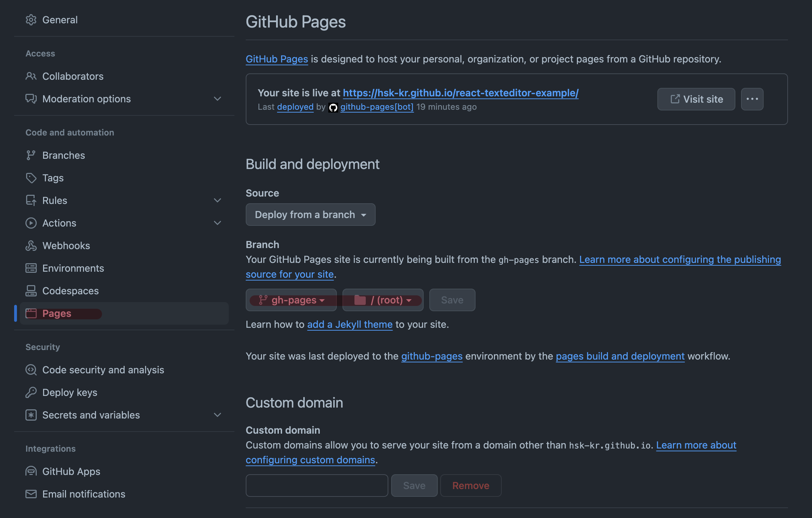Open the Pages settings menu item
812x518 pixels.
(56, 313)
